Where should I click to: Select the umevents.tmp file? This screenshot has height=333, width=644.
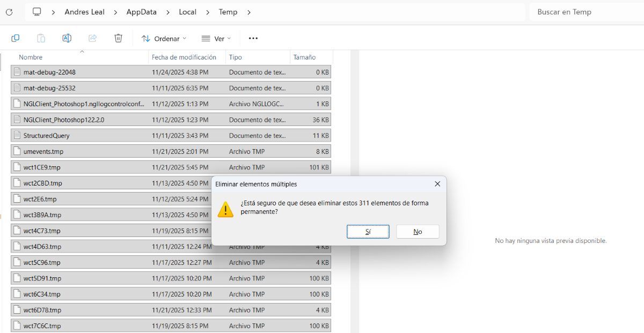coord(43,152)
